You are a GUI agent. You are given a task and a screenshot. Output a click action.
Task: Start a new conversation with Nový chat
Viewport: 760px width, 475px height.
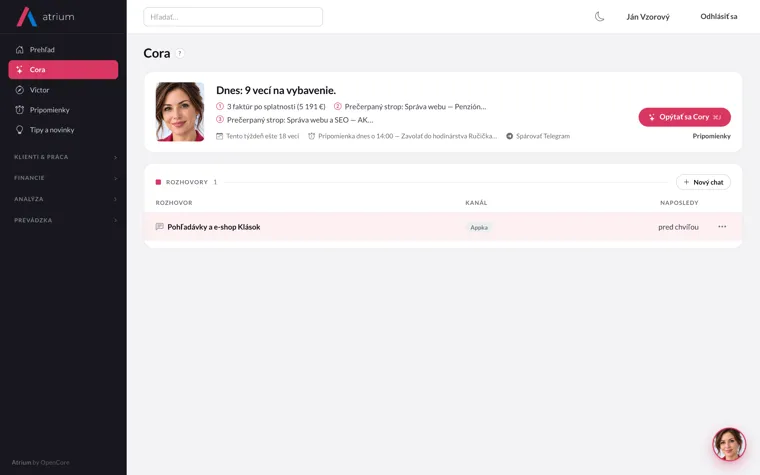(703, 182)
